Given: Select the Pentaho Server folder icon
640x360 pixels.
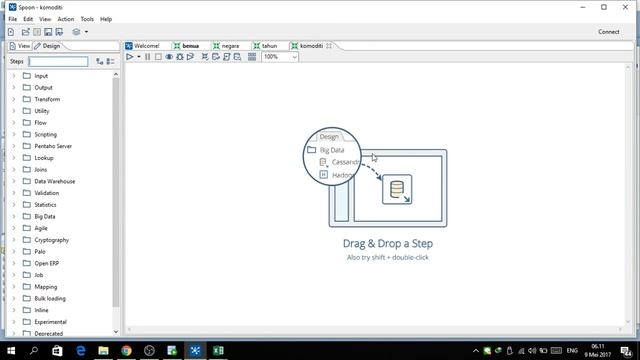Looking at the screenshot, I should [x=27, y=146].
